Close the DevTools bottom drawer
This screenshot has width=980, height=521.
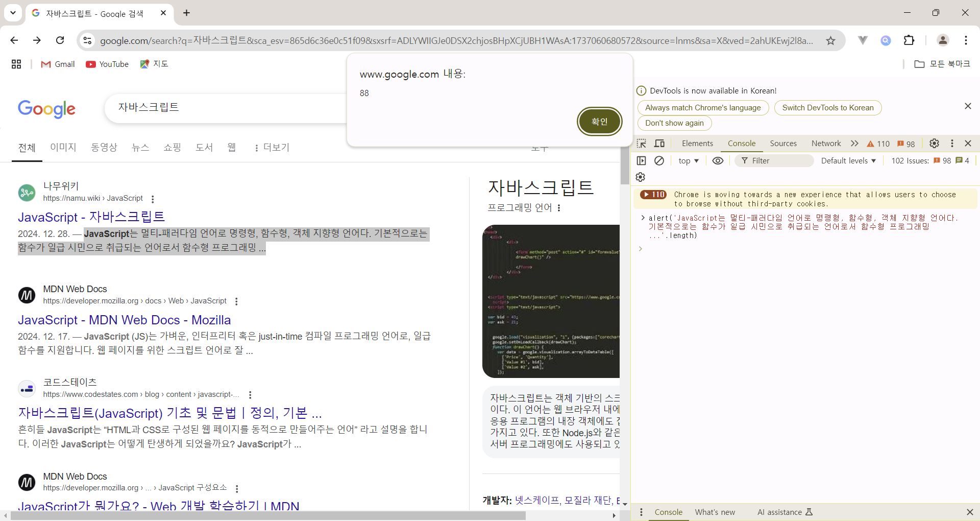970,512
